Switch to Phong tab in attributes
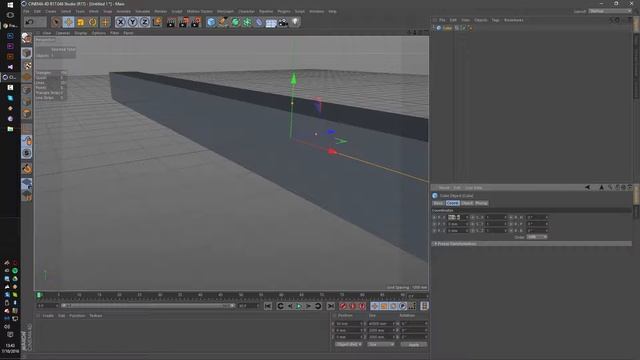 481,203
